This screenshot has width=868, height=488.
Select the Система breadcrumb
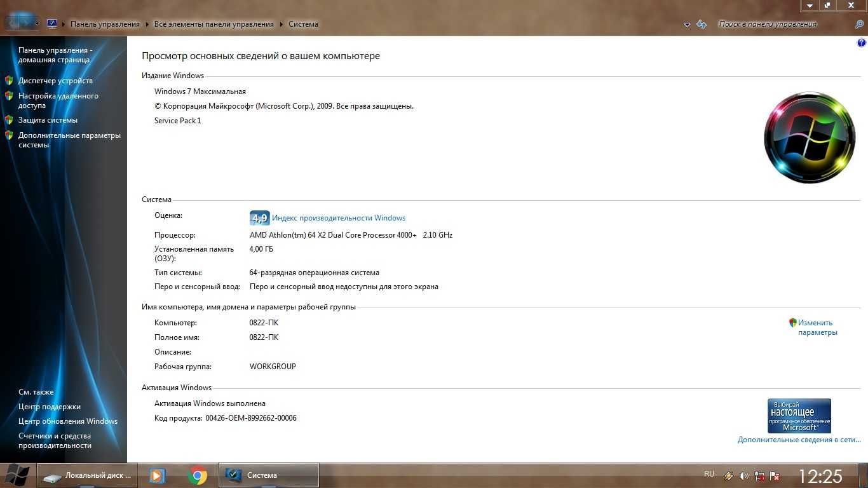[x=303, y=24]
